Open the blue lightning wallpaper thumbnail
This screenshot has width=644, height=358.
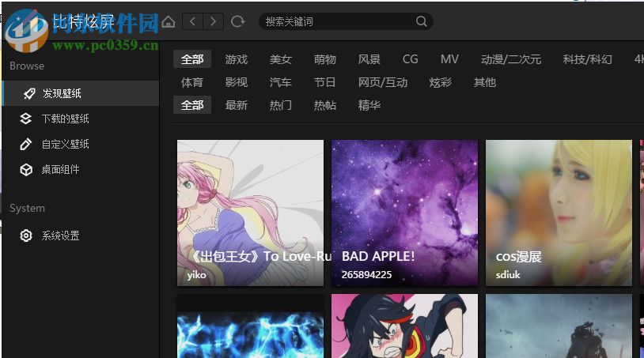coord(250,326)
